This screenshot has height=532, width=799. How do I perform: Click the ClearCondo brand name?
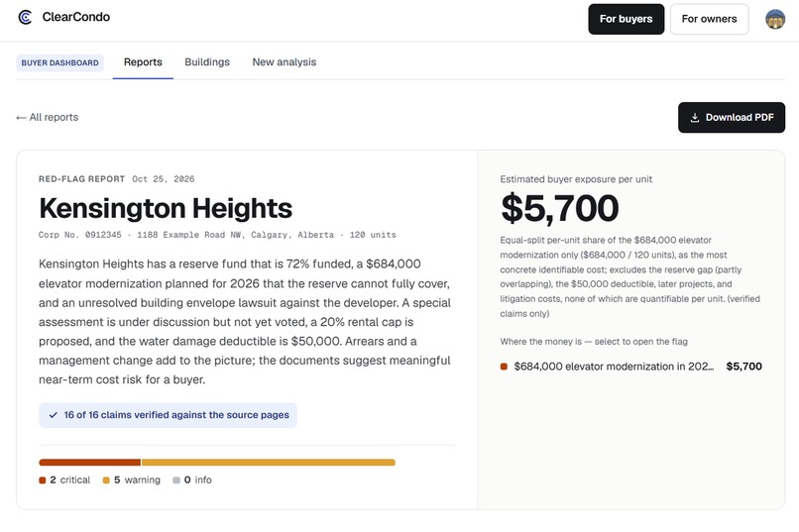(76, 17)
